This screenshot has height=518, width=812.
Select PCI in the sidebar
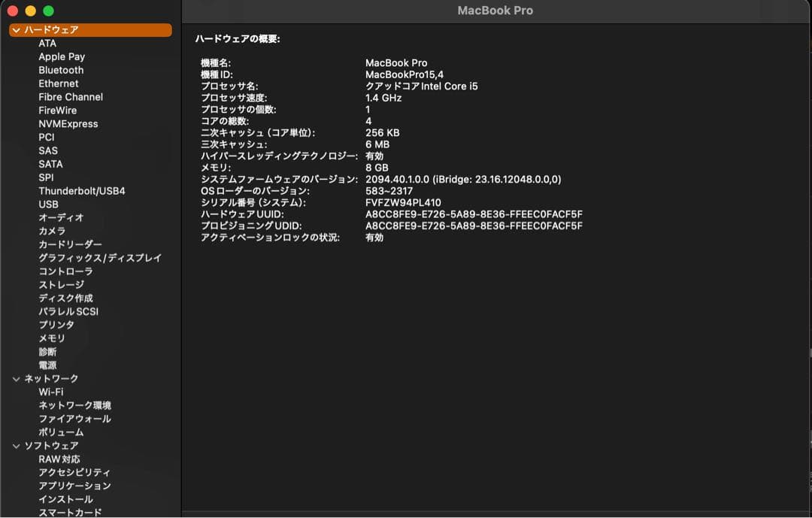(46, 138)
